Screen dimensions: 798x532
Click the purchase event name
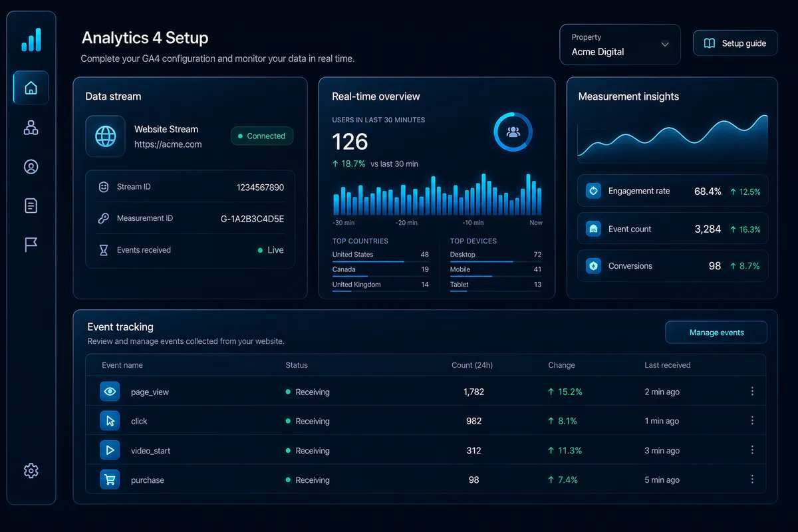point(148,480)
